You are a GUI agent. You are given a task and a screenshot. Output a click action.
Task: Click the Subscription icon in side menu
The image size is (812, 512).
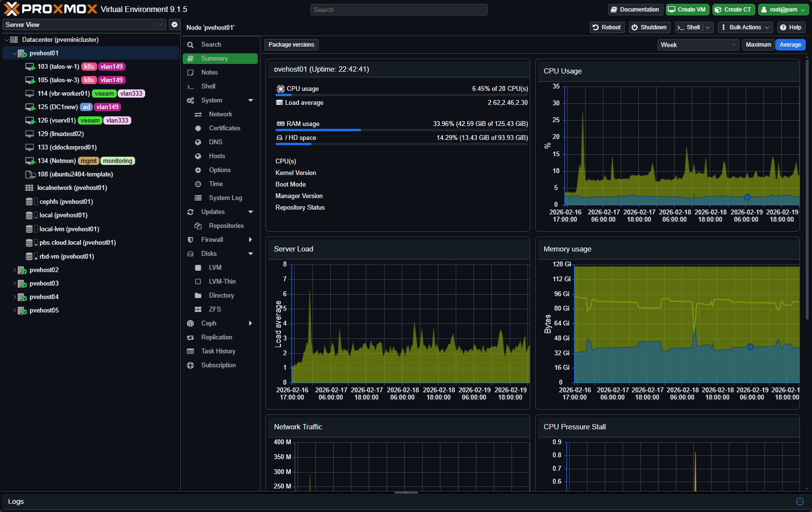(x=190, y=365)
